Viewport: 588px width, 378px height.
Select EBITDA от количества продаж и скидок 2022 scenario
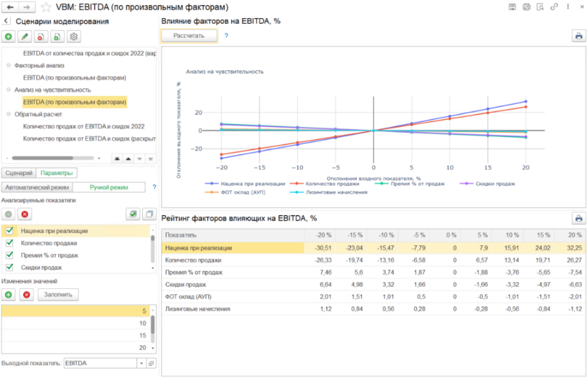tap(89, 54)
